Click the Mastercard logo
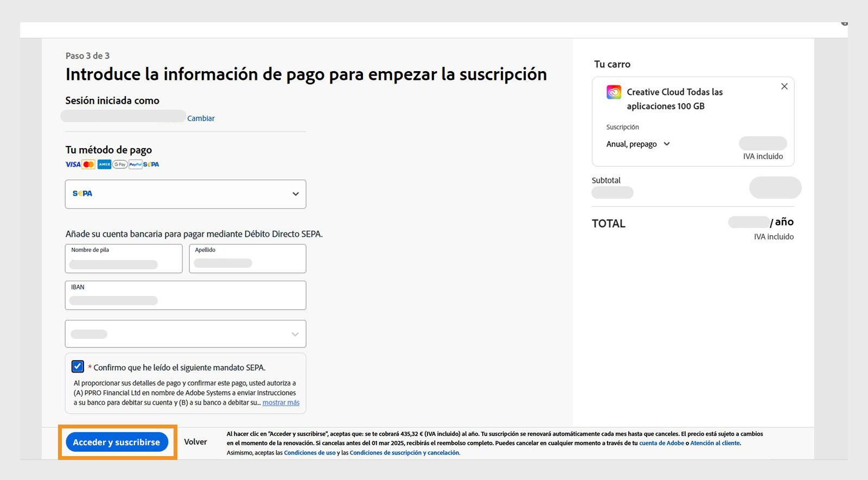This screenshot has height=480, width=868. coord(89,165)
